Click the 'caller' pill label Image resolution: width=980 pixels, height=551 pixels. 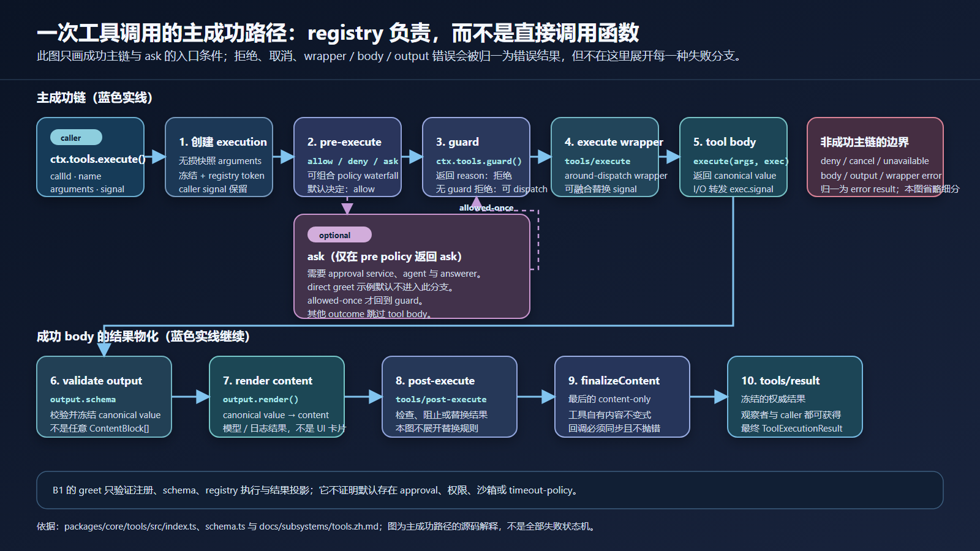pos(76,138)
